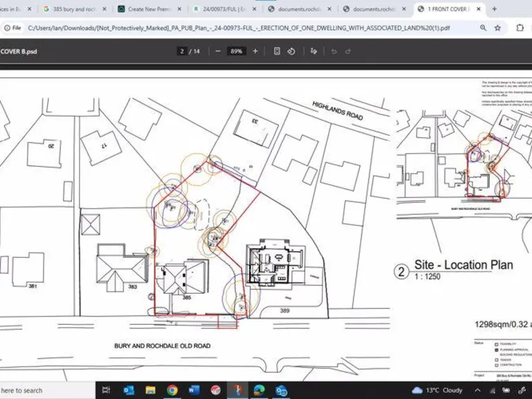The image size is (532, 399).
Task: Rotate the PDF page counterclockwise
Action: 291,51
